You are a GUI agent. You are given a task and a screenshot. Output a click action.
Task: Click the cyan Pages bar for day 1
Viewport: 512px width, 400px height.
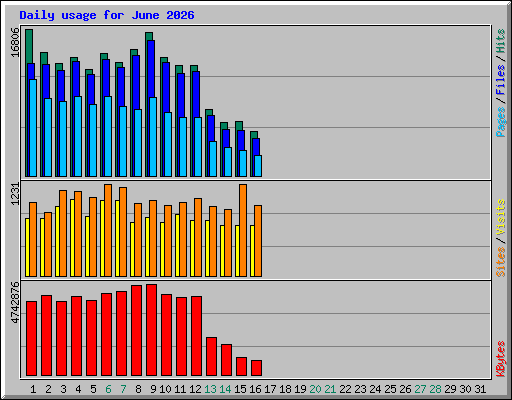click(33, 128)
